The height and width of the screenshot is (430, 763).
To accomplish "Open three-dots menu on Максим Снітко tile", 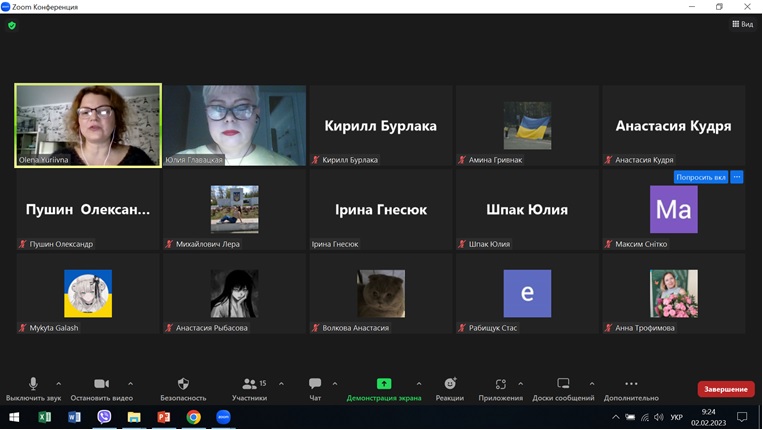I will tap(737, 177).
